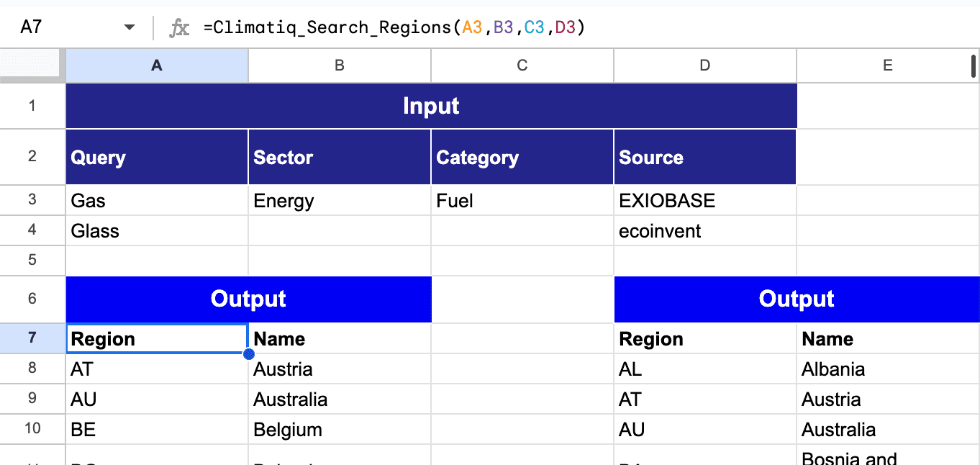Click the merged Input header cell
Viewport: 980px width, 465px height.
(x=431, y=105)
